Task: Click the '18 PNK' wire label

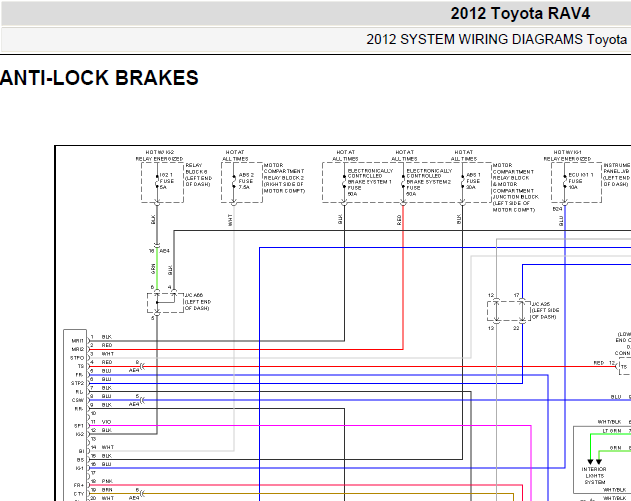Action: (x=101, y=481)
